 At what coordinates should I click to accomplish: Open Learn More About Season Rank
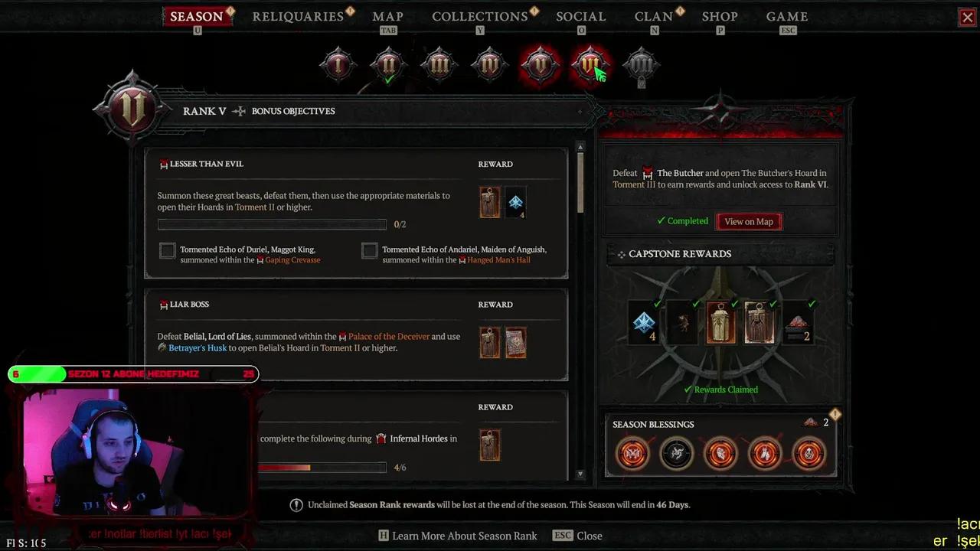[x=458, y=536]
